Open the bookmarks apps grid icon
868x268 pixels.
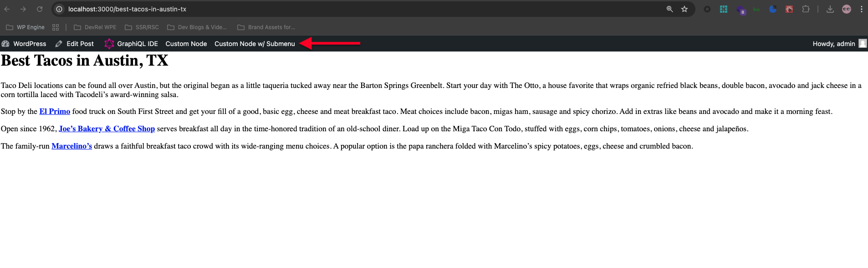tap(56, 27)
